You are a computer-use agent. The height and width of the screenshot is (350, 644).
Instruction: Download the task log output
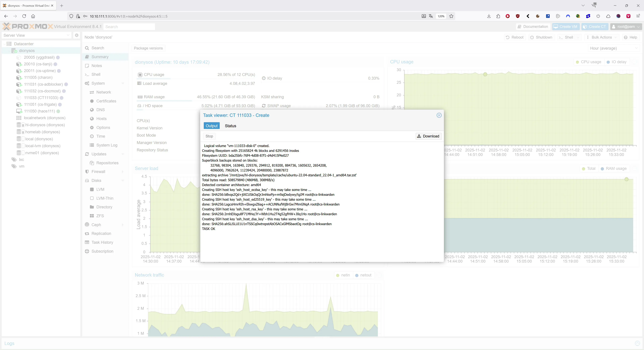428,136
